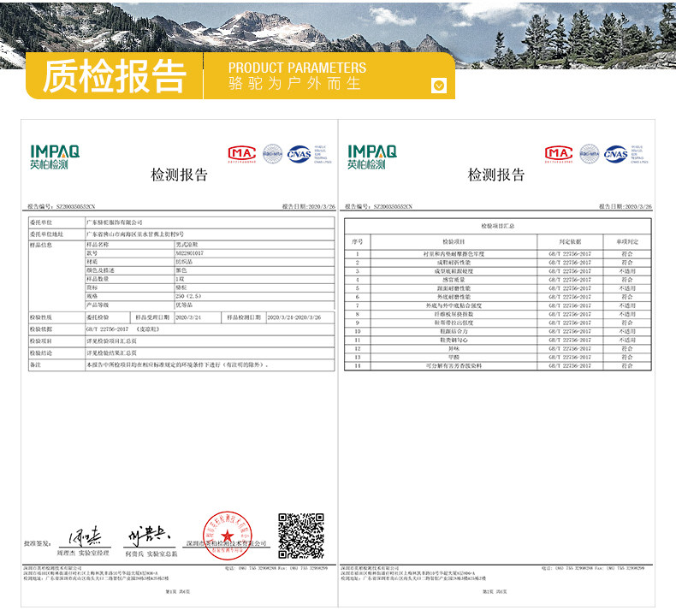This screenshot has height=616, width=676.
Task: Click the 样品信息 label cell
Action: click(x=57, y=275)
